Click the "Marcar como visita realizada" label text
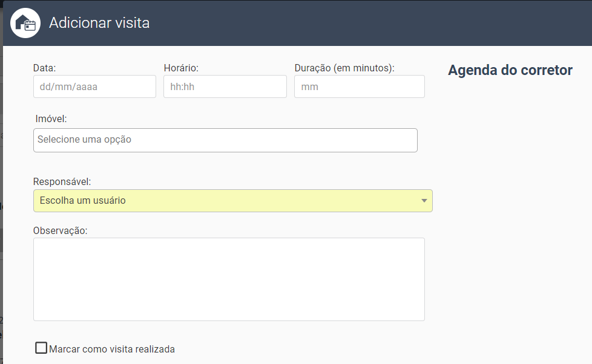 (x=112, y=349)
